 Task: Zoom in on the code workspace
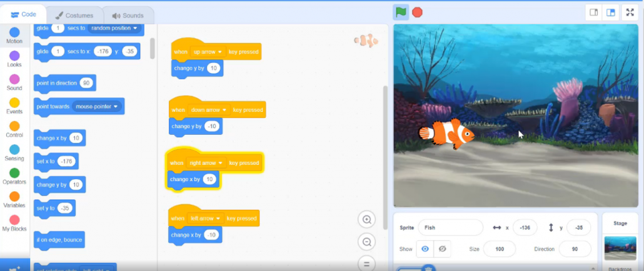coord(367,220)
